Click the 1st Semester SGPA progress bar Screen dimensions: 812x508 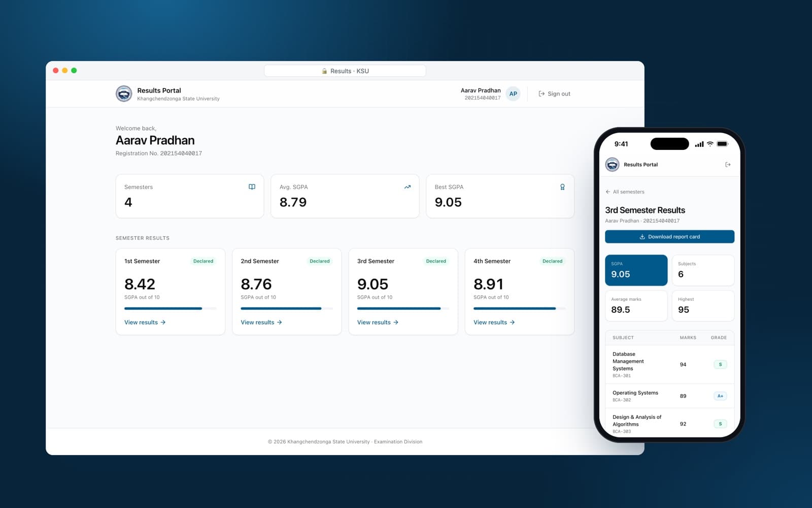171,308
